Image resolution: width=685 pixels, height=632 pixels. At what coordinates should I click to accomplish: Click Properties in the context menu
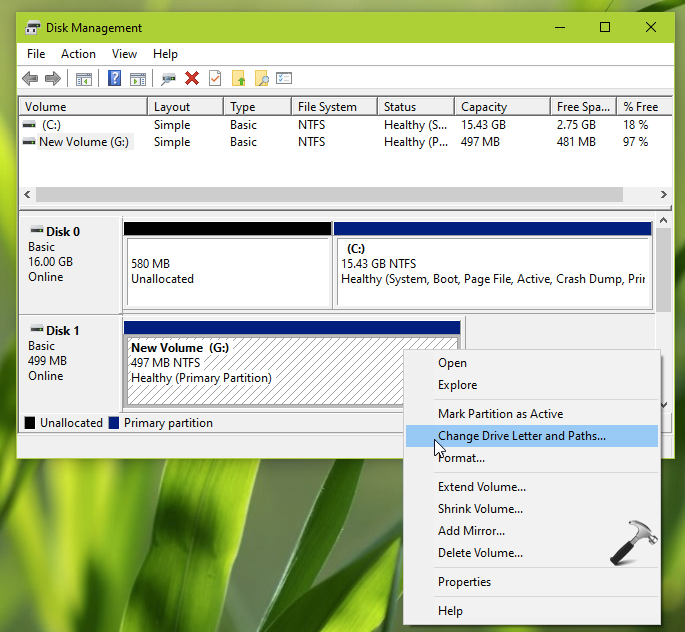point(464,582)
